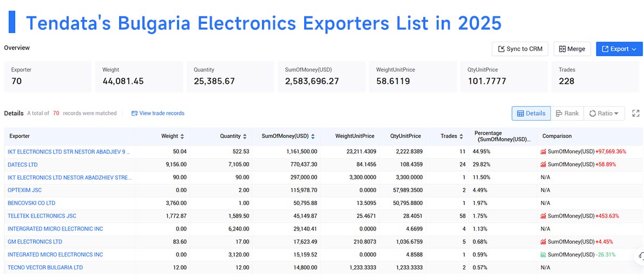Screen dimensions: 644x276
Task: Open GM ELECTRONICS LTD exporter link
Action: pos(35,241)
